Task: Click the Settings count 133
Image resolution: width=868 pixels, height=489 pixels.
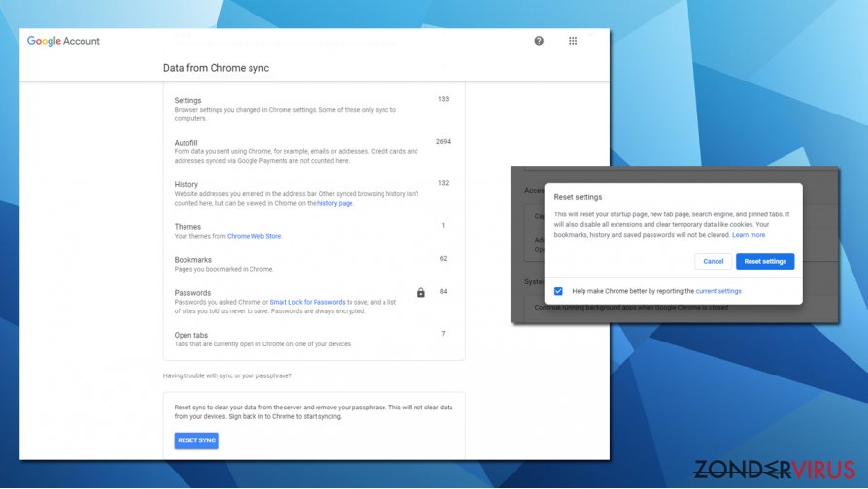Action: coord(443,99)
